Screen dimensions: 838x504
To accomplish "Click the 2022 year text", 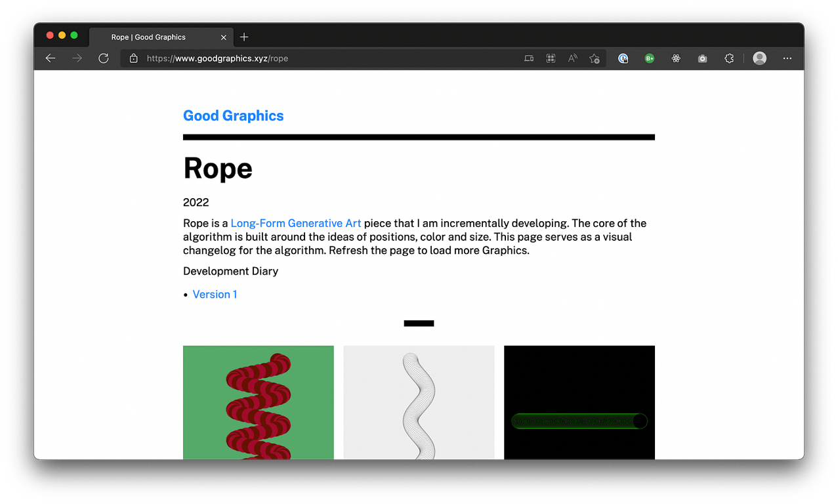I will 196,202.
